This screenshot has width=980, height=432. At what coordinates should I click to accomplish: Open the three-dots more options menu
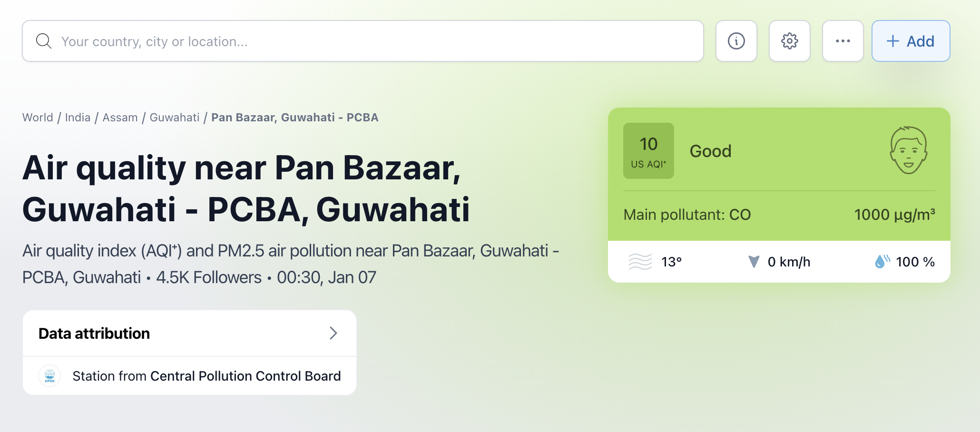click(843, 41)
